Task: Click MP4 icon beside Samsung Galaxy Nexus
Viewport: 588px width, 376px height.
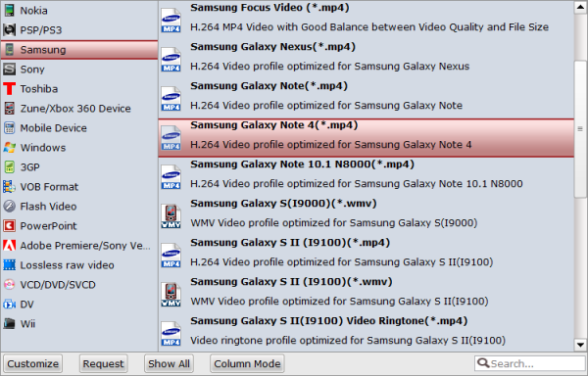Action: click(171, 60)
